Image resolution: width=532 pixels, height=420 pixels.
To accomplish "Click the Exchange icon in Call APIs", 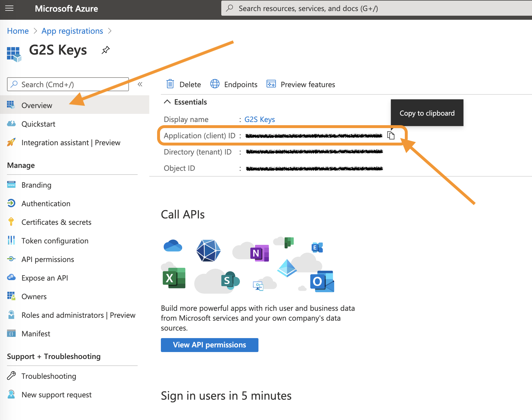I will coord(317,247).
